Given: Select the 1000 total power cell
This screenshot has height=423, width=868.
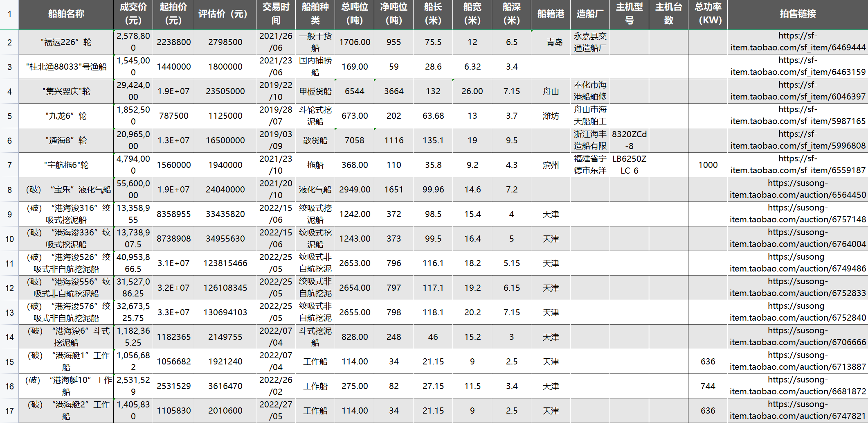Looking at the screenshot, I should point(708,165).
